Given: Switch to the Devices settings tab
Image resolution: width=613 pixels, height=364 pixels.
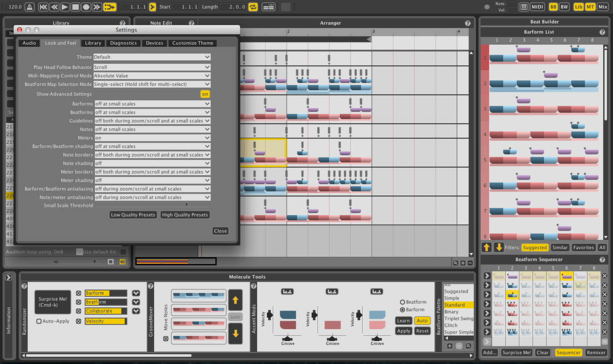Looking at the screenshot, I should 154,43.
